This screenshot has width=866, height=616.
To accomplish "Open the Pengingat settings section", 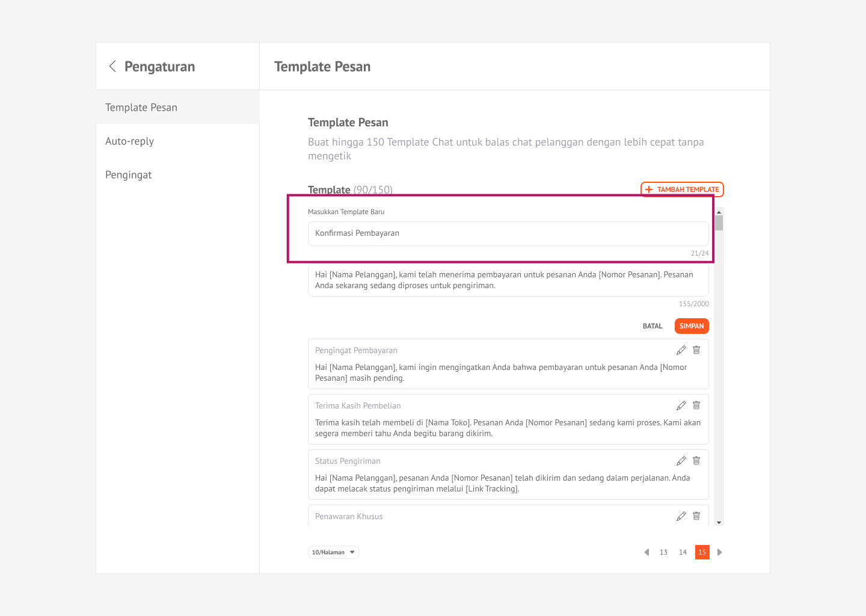I will click(x=129, y=175).
